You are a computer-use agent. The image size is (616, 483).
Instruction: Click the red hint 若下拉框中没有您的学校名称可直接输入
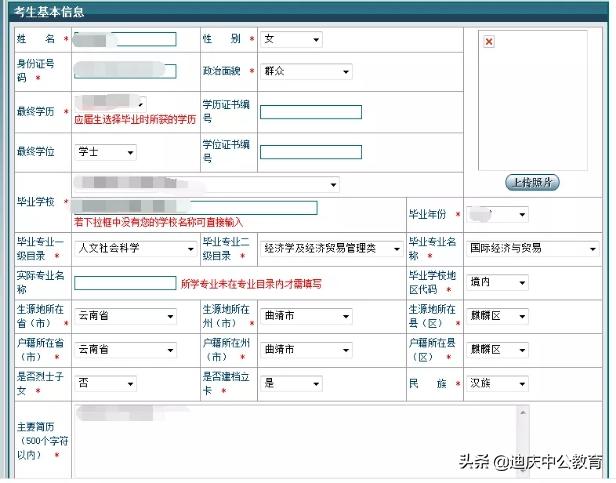click(x=158, y=222)
